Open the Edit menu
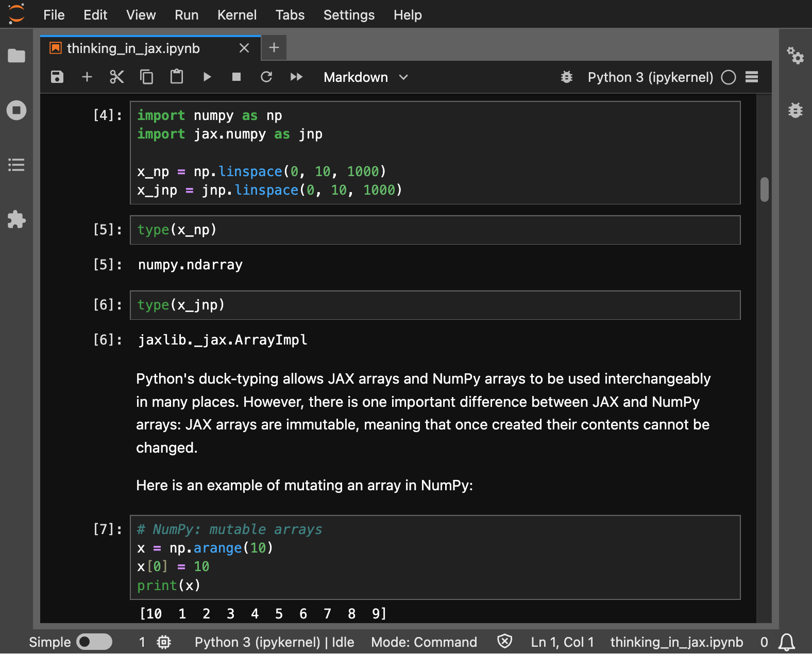812x654 pixels. (95, 15)
